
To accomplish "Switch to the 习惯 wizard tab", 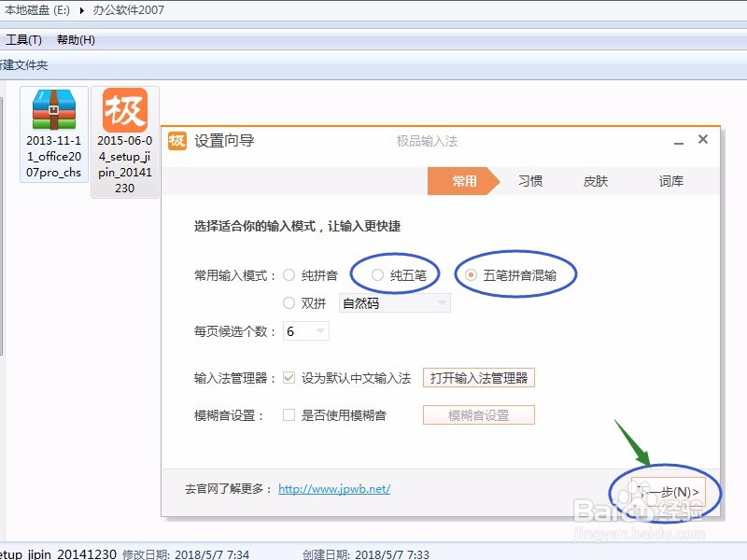I will tap(530, 181).
